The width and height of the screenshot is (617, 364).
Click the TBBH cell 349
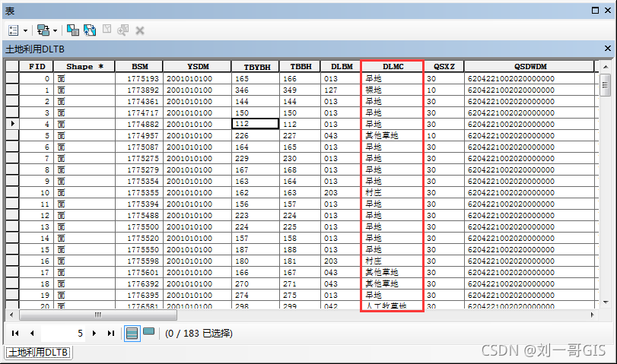click(x=301, y=90)
